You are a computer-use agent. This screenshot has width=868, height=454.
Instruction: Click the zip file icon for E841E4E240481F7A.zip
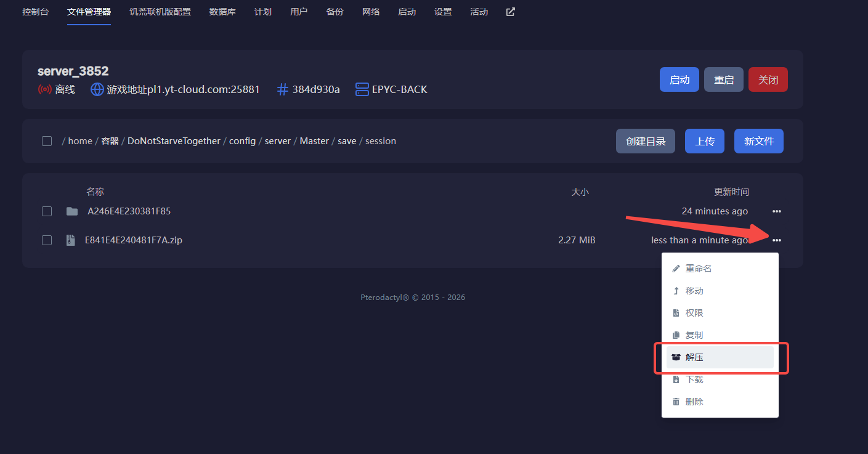[70, 240]
